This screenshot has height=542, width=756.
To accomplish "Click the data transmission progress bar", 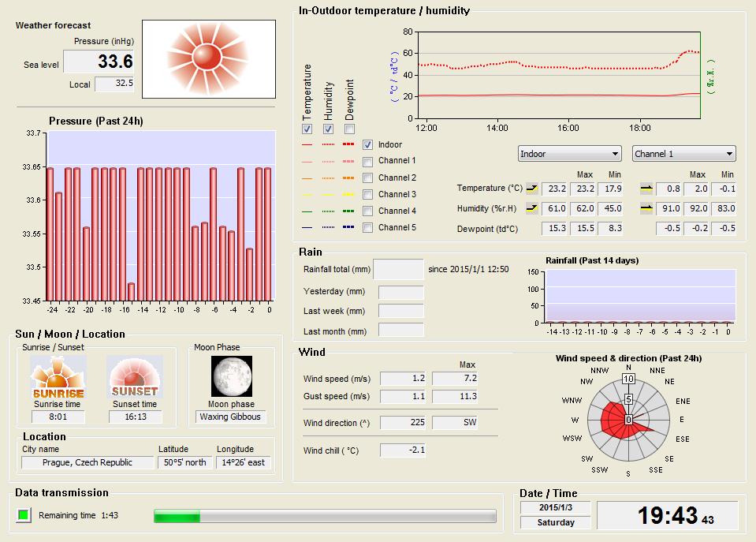I will (x=325, y=516).
